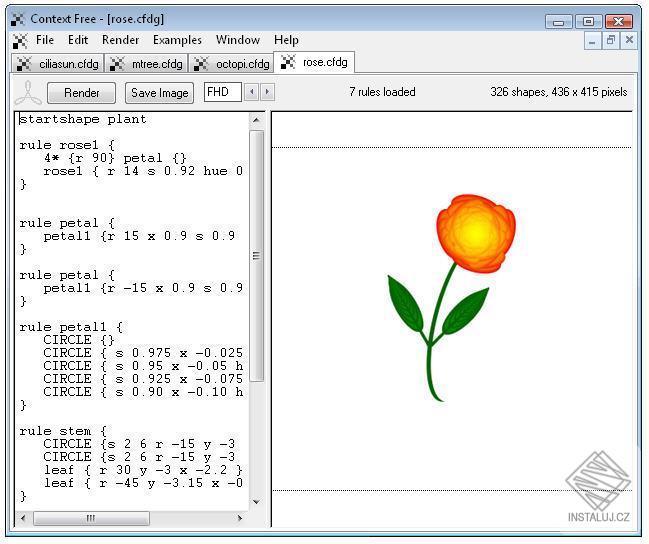Select the rose.cfdg tab
The image size is (649, 544).
click(x=315, y=62)
